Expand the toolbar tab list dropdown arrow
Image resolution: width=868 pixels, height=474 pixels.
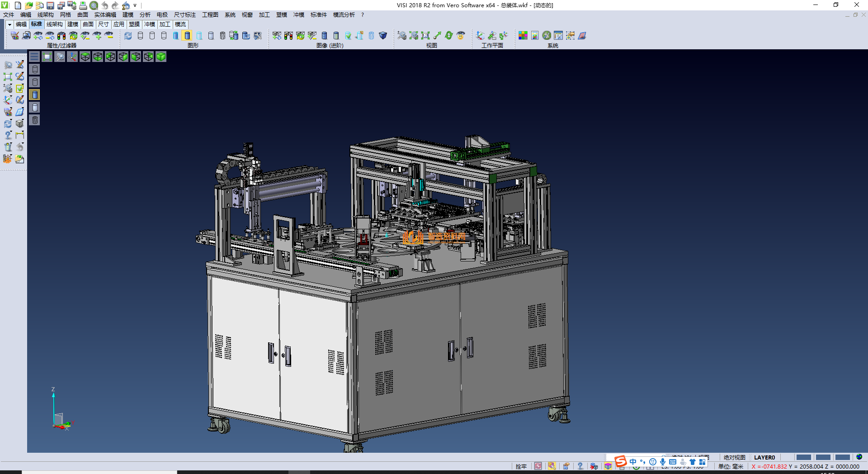pos(9,24)
